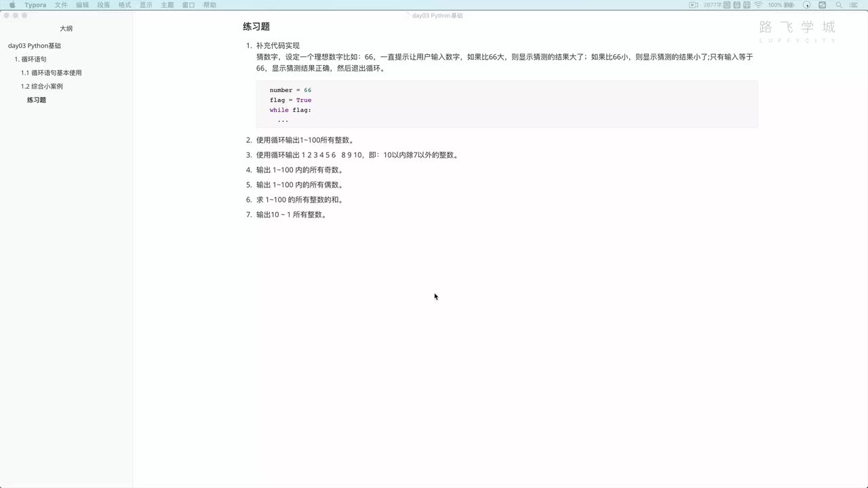The width and height of the screenshot is (868, 488).
Task: Click the 补充代码实现 list item text
Action: 278,45
